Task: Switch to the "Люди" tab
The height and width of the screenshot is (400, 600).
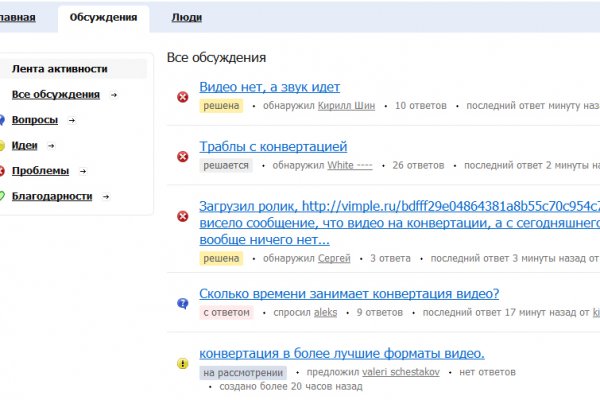Action: tap(186, 17)
